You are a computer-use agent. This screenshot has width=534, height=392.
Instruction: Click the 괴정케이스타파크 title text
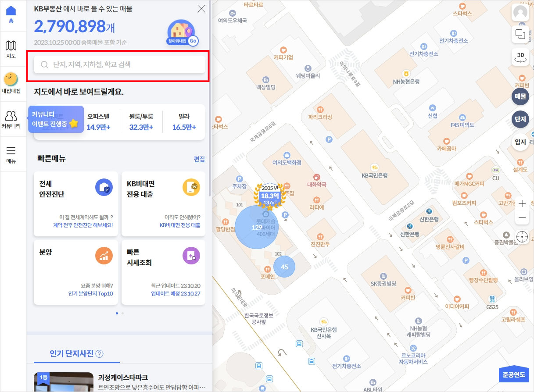123,377
